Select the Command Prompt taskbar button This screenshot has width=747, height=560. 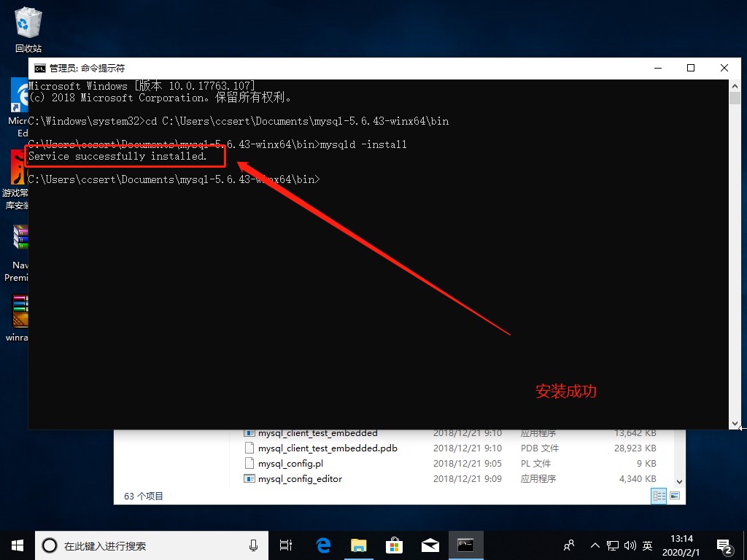(x=466, y=545)
